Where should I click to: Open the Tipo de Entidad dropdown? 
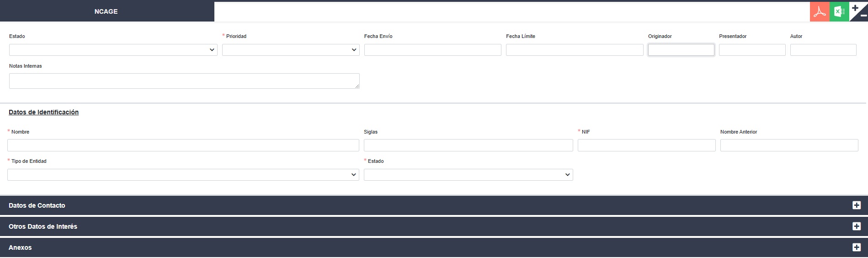click(x=183, y=175)
